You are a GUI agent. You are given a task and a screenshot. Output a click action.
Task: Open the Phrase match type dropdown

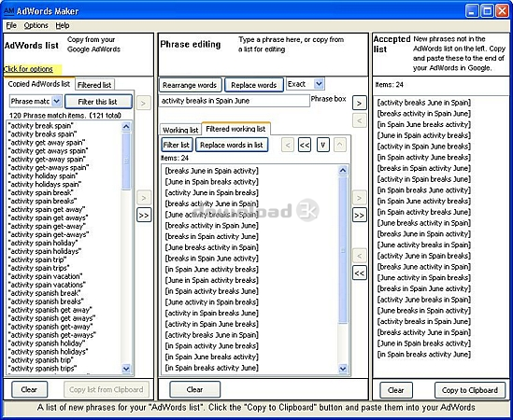coord(57,102)
